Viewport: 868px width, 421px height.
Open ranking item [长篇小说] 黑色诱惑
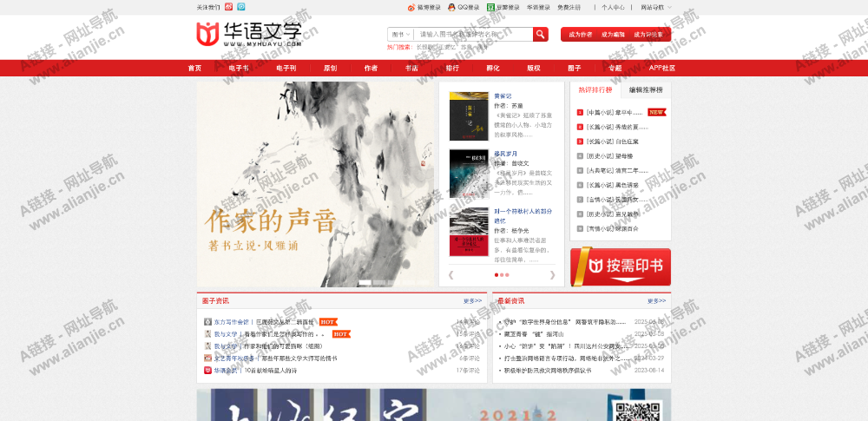coord(612,185)
